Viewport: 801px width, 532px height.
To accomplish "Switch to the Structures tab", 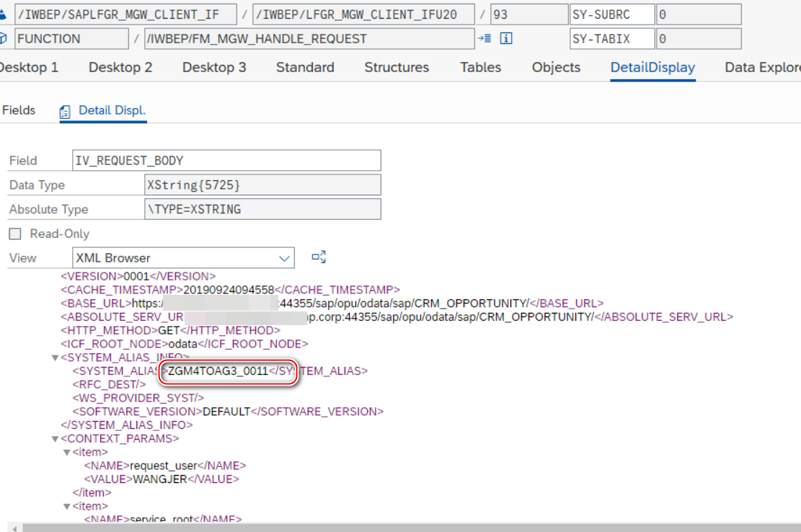I will click(x=397, y=68).
